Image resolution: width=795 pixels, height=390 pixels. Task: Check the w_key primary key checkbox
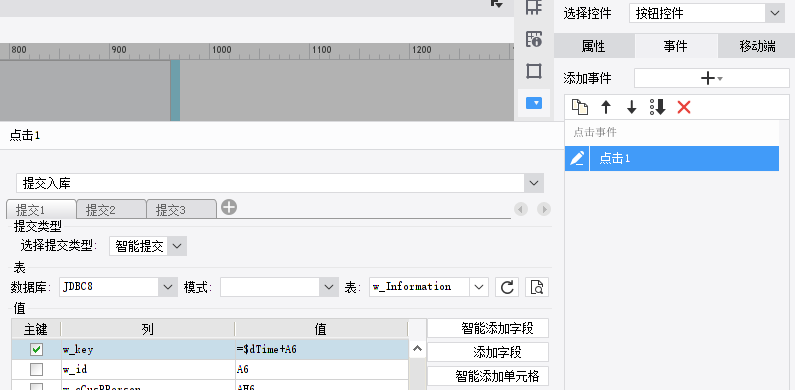pyautogui.click(x=37, y=349)
